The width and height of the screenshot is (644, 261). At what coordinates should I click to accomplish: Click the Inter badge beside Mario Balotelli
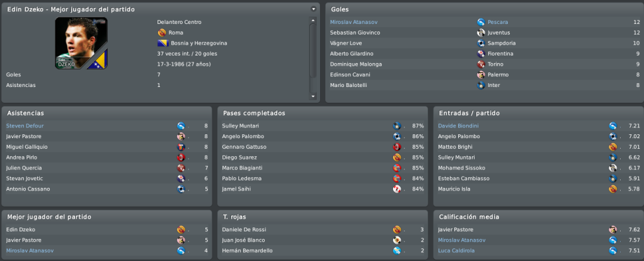click(x=481, y=86)
